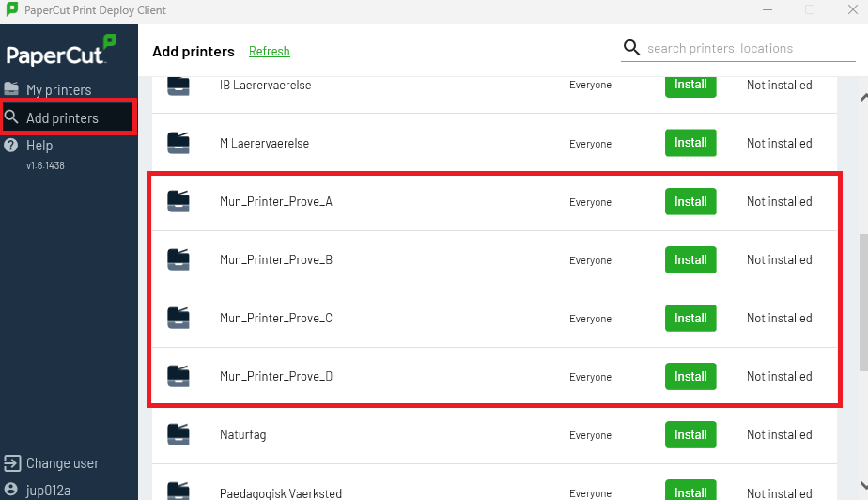Viewport: 868px width, 500px height.
Task: Click printer icon for IB Laerervaerelse
Action: 178,86
